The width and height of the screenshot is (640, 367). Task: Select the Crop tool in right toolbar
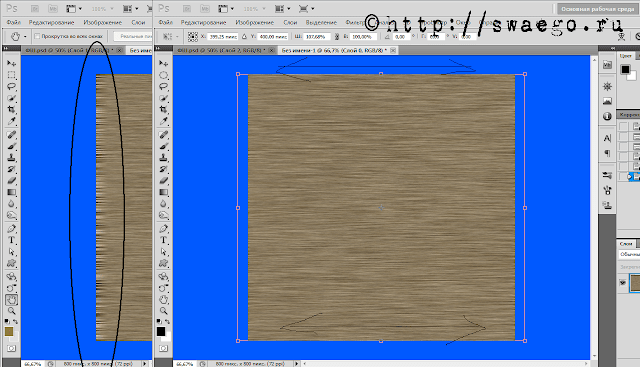[x=163, y=109]
